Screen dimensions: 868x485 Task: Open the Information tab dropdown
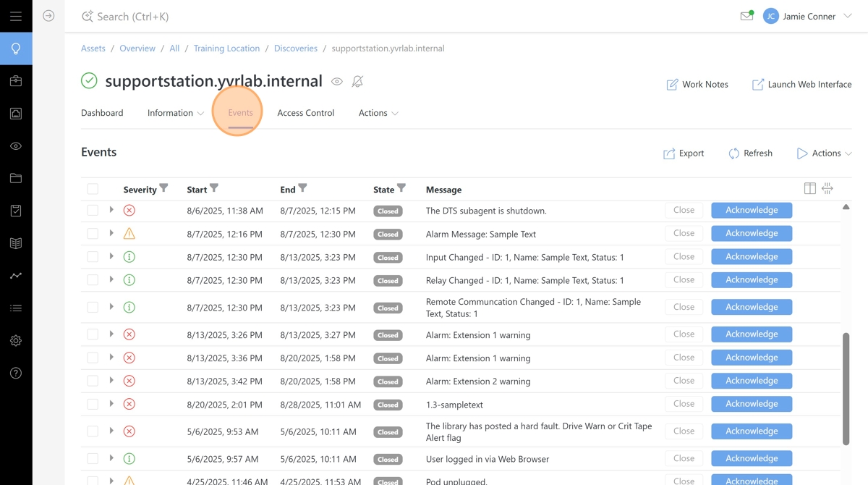point(176,113)
